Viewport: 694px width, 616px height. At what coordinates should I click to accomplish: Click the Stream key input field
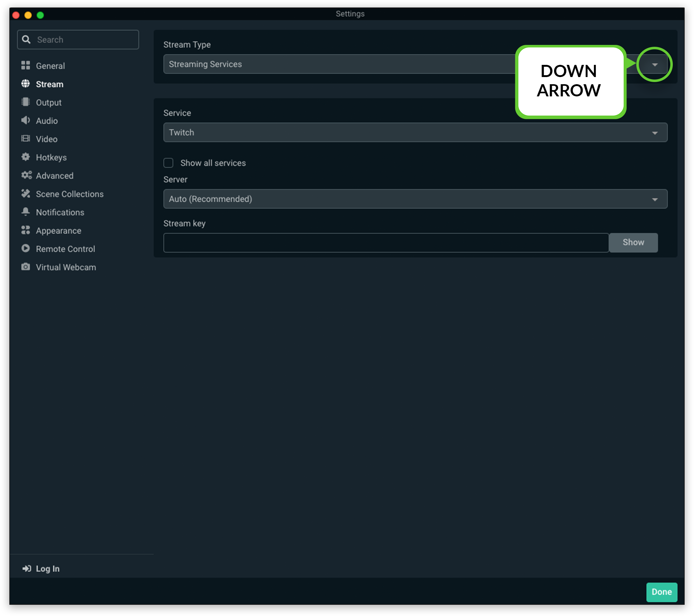pyautogui.click(x=386, y=243)
